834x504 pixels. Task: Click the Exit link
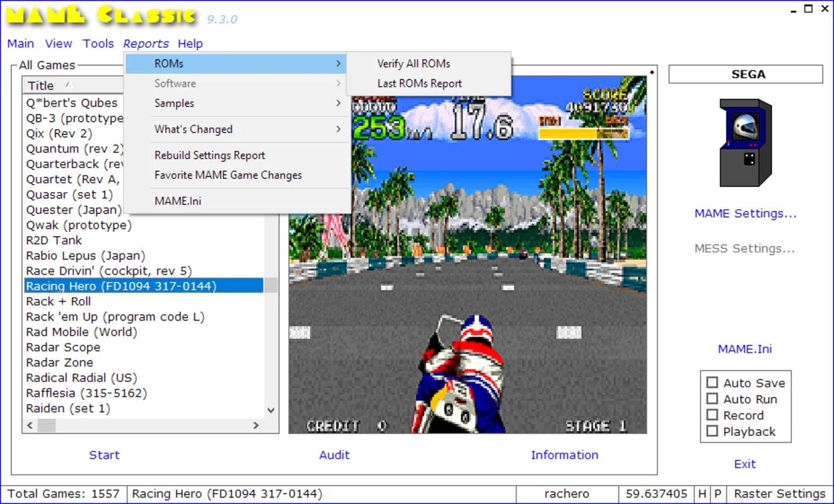click(744, 464)
